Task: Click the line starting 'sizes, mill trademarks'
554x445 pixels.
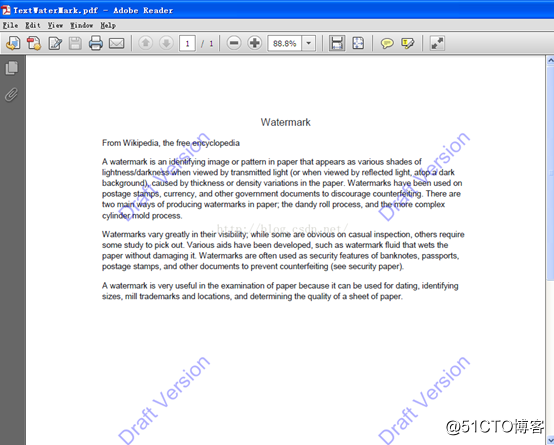Action: [252, 296]
